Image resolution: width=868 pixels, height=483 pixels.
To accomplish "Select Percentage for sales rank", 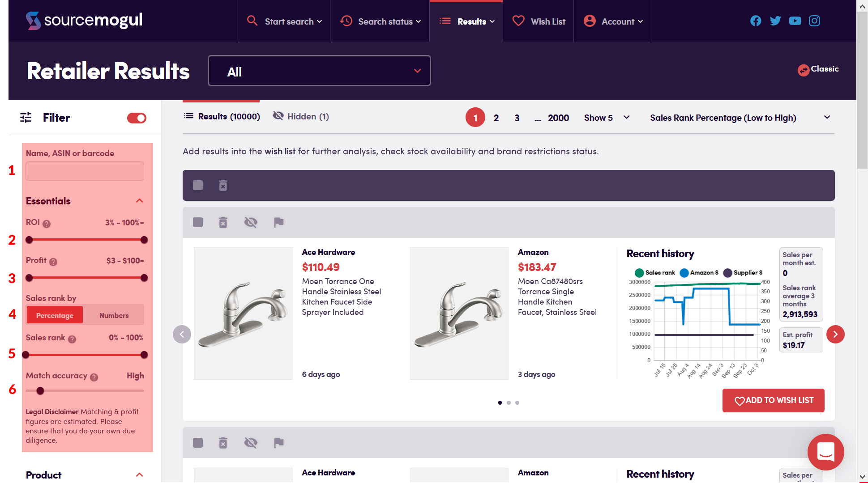I will click(x=55, y=315).
